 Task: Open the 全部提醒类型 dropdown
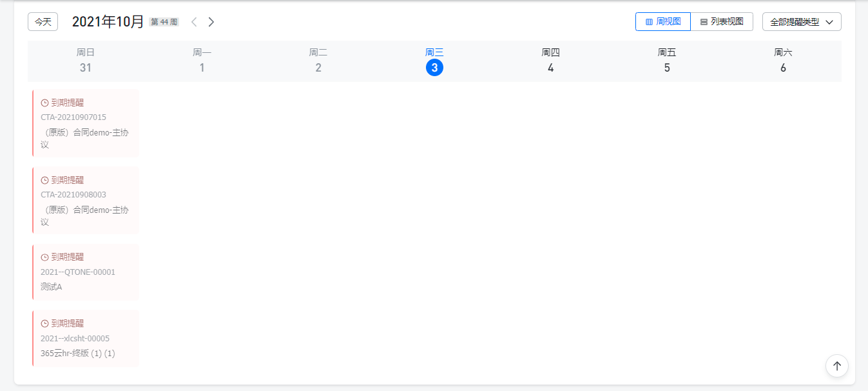(802, 22)
